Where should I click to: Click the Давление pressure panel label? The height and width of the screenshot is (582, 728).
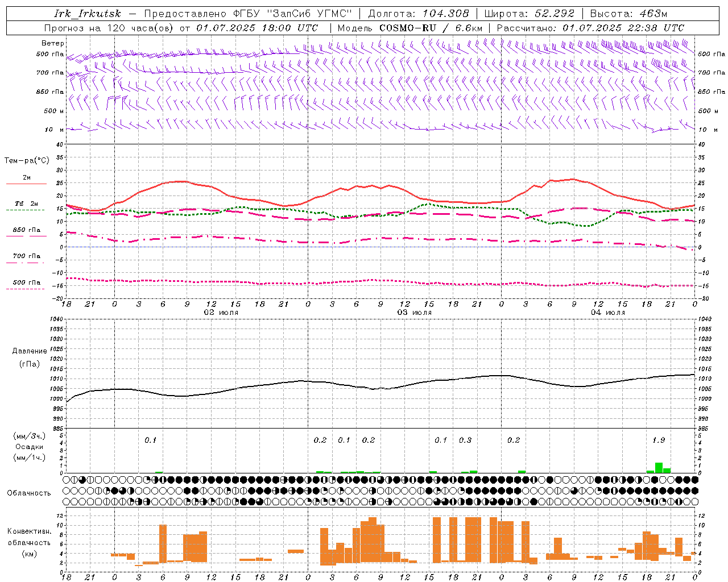pyautogui.click(x=30, y=351)
